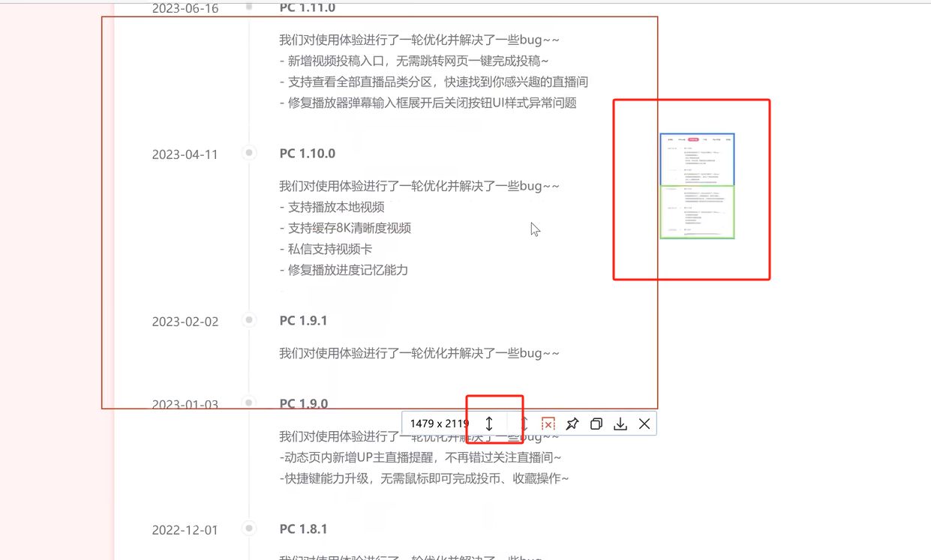
Task: Click the PC 1.9.0 version entry
Action: click(302, 403)
